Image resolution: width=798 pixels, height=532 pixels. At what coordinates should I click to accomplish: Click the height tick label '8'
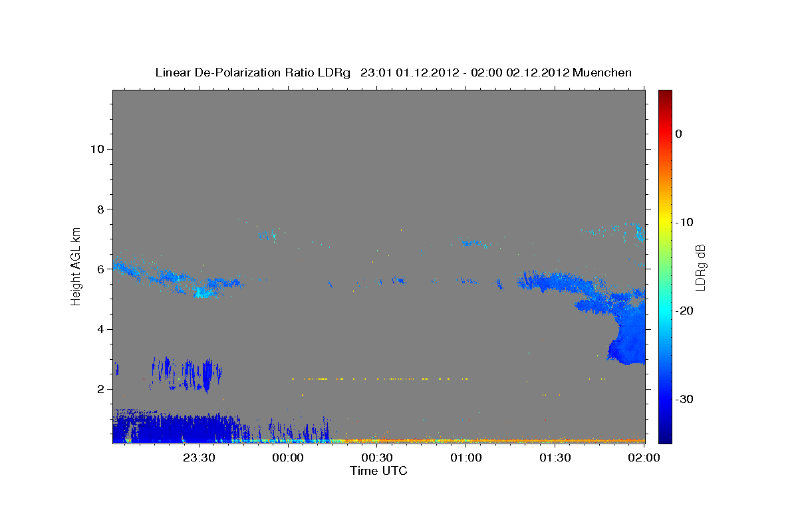coord(99,209)
